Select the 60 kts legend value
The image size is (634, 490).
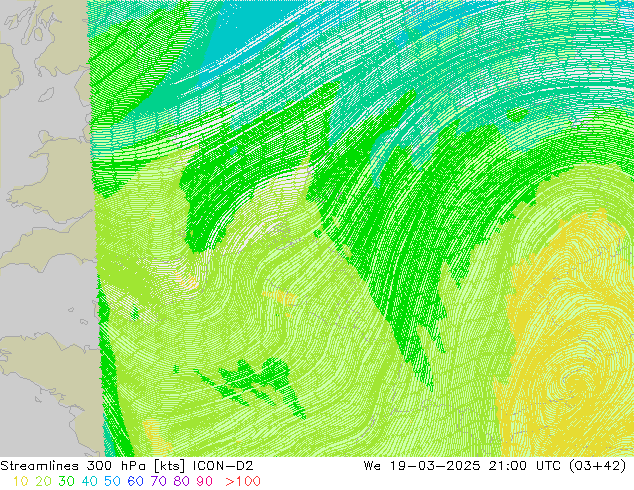135,481
